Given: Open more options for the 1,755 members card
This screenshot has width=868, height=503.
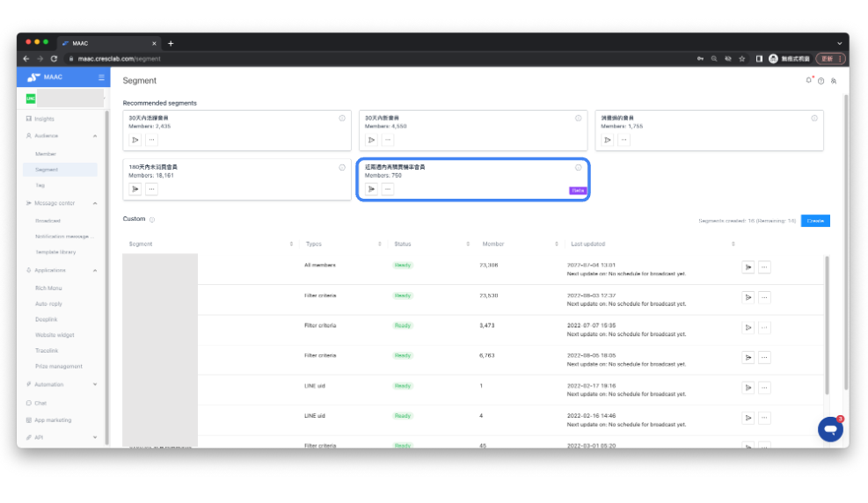Looking at the screenshot, I should [624, 140].
